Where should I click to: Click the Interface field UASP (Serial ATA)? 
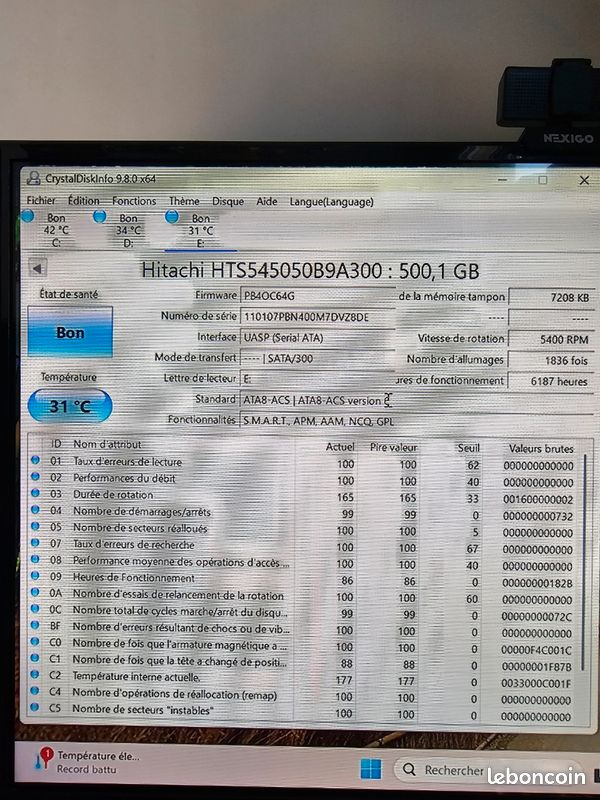point(317,337)
